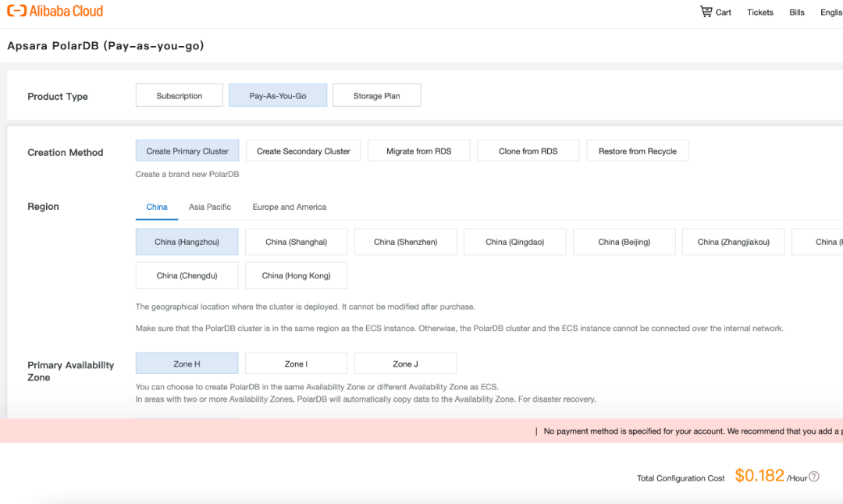Image resolution: width=843 pixels, height=504 pixels.
Task: Click the cost help question mark icon
Action: click(x=814, y=477)
